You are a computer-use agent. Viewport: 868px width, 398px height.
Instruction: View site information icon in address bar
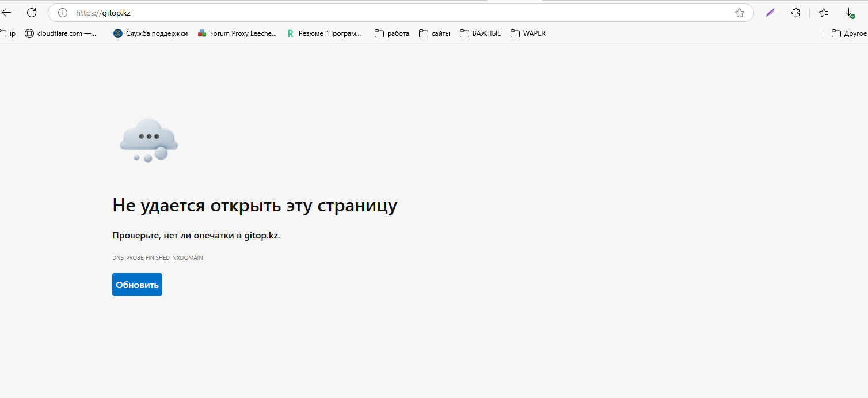[63, 13]
